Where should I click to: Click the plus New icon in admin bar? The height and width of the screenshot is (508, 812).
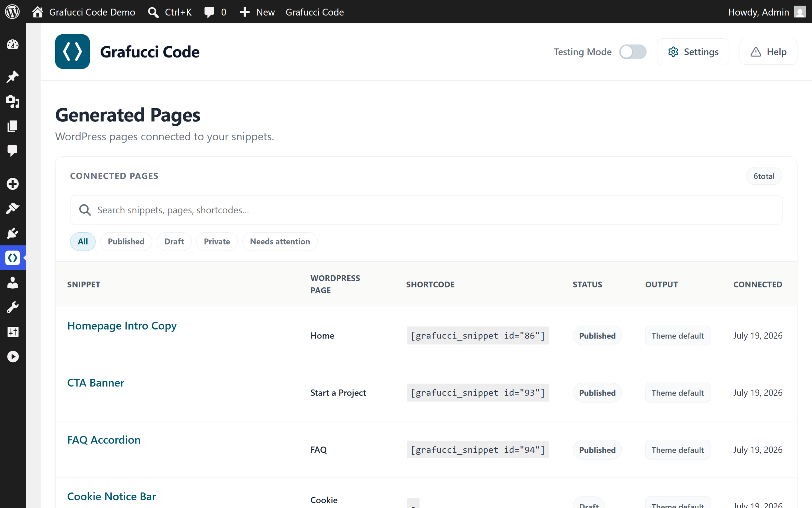point(245,12)
